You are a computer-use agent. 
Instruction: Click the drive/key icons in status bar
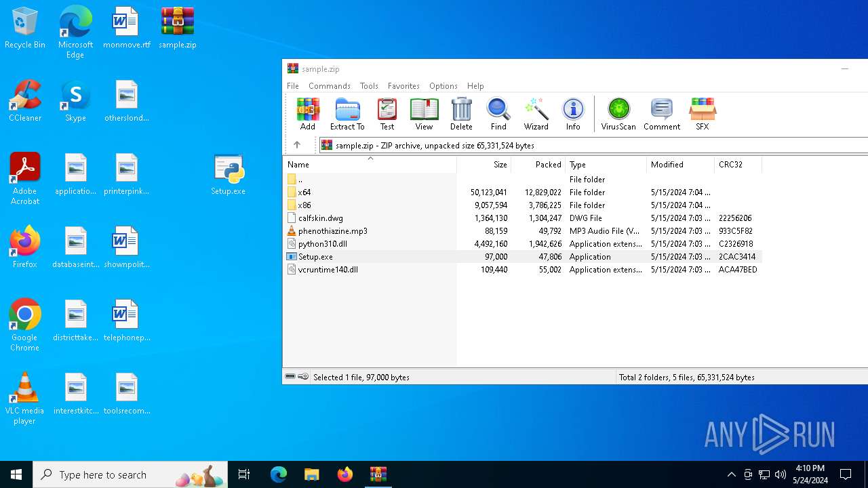297,377
